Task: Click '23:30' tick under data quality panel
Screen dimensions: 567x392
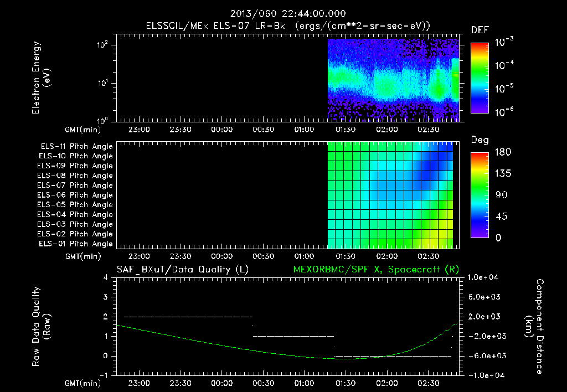Action: click(x=181, y=384)
